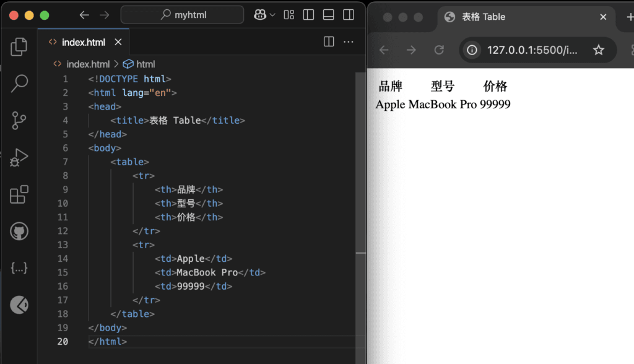Toggle the bottom panel
Viewport: 634px width, 364px height.
tap(328, 15)
